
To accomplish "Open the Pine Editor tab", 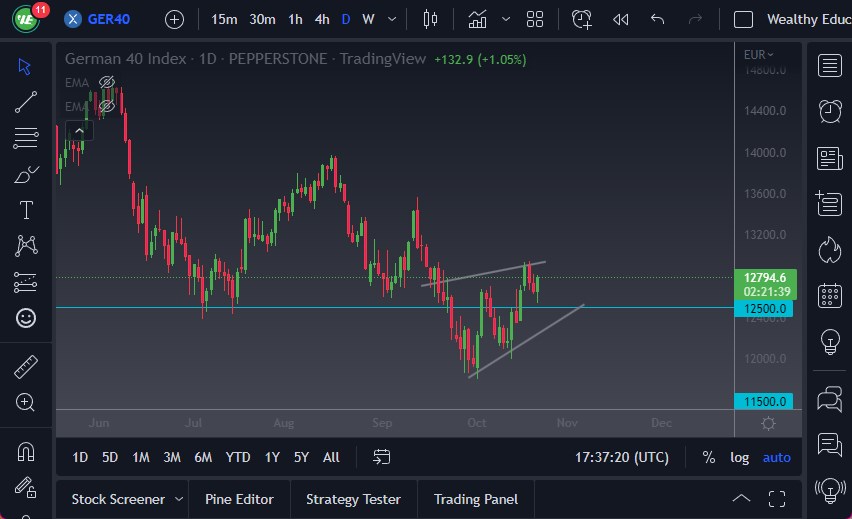I will (x=239, y=499).
